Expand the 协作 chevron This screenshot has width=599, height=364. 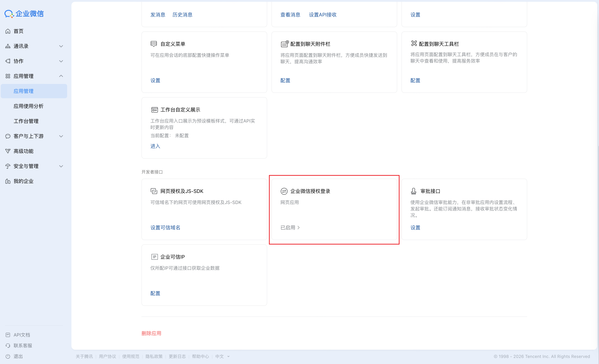pos(61,61)
